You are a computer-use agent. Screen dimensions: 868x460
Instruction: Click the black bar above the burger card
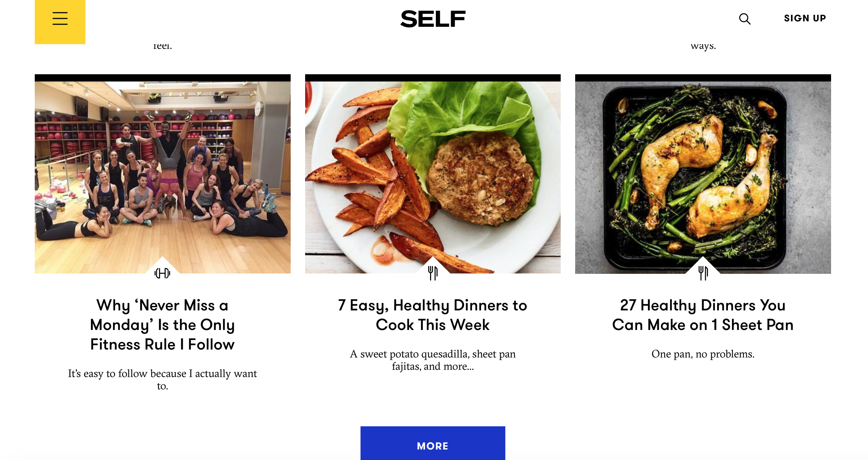[x=433, y=78]
